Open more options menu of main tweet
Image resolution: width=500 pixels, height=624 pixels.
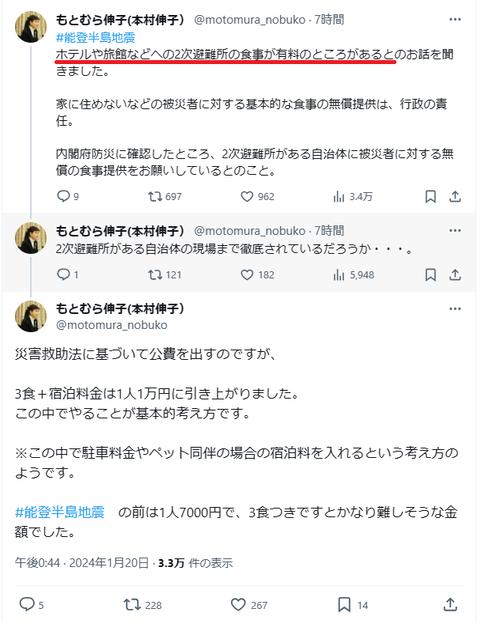click(455, 309)
